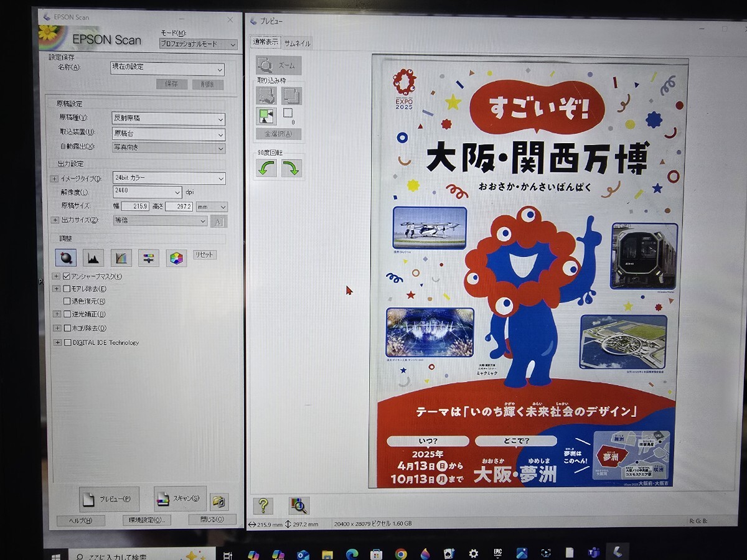This screenshot has width=747, height=560.
Task: Open Microsoft Store from the taskbar
Action: pos(376,554)
